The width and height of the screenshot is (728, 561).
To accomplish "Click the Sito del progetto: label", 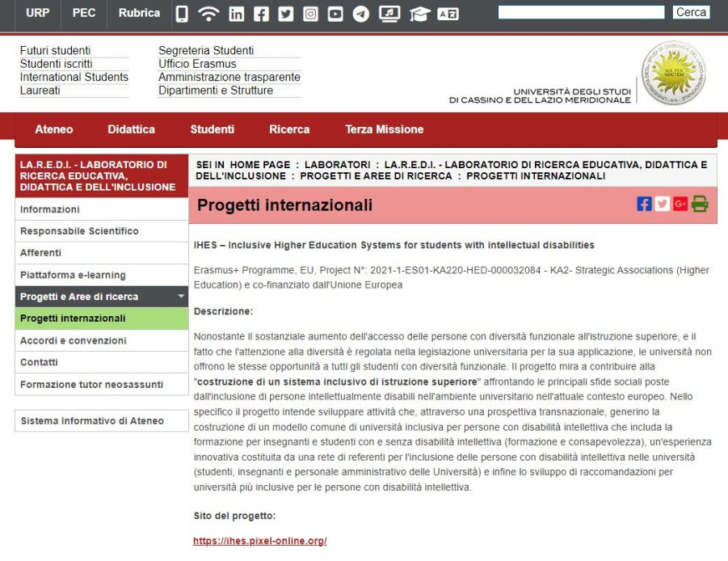I will pyautogui.click(x=234, y=516).
